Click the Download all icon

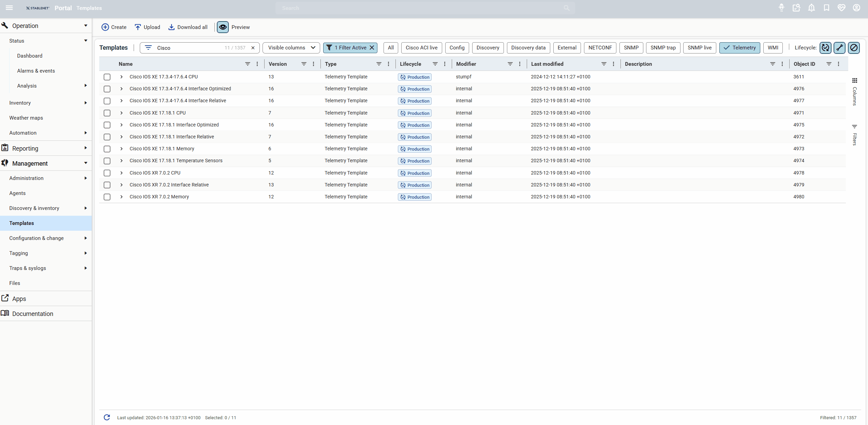pyautogui.click(x=171, y=27)
